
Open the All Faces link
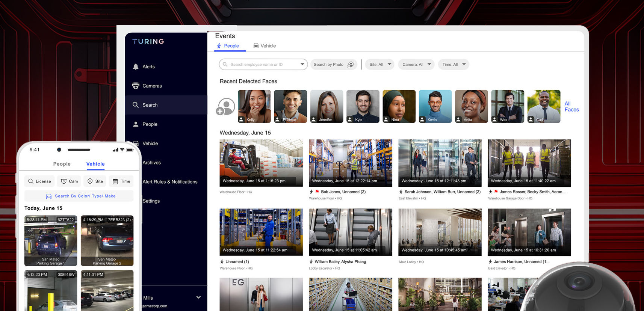[x=571, y=107]
